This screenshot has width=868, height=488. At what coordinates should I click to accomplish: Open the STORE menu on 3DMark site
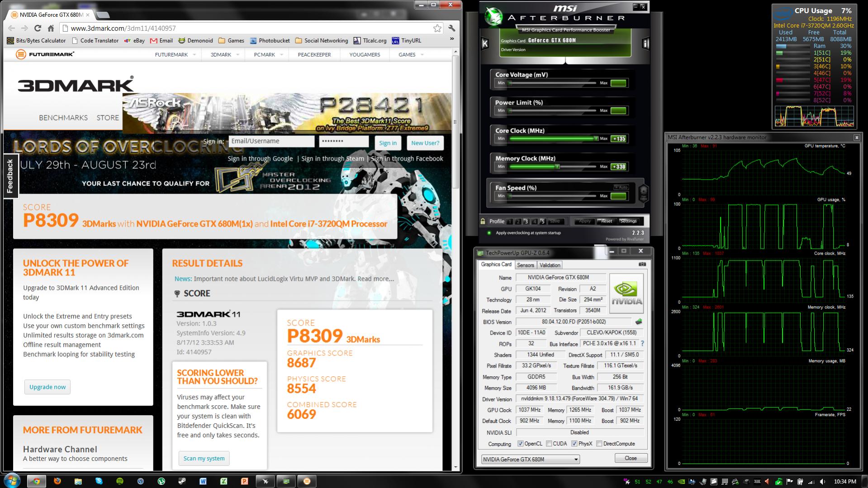108,118
